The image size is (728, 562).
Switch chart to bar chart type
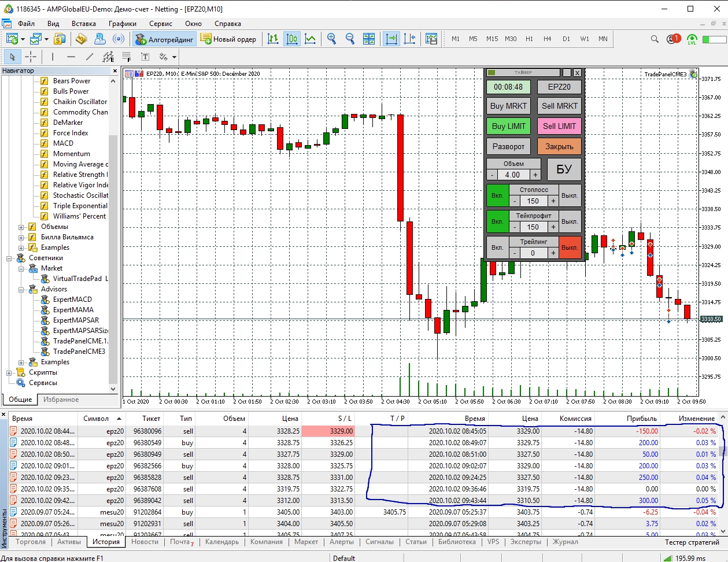pos(274,39)
